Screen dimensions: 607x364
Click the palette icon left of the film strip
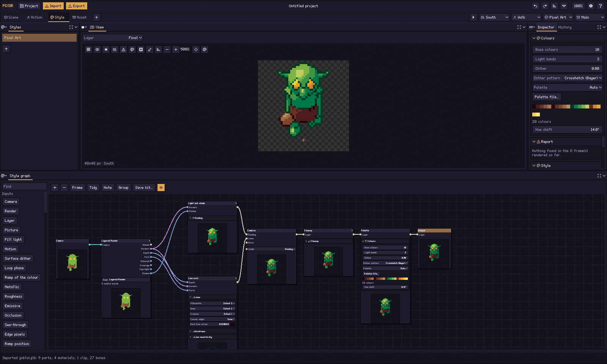click(132, 49)
